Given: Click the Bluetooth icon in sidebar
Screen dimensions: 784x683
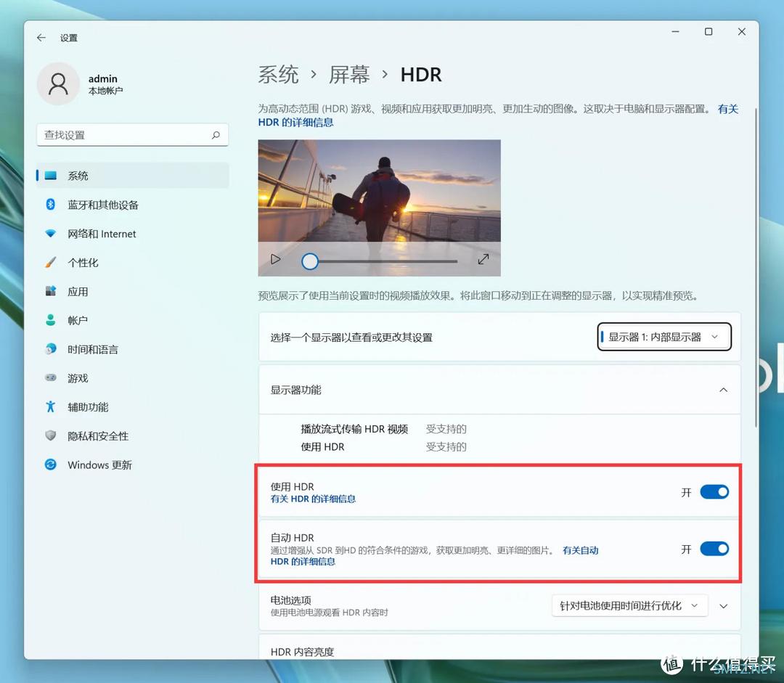Looking at the screenshot, I should coord(51,205).
